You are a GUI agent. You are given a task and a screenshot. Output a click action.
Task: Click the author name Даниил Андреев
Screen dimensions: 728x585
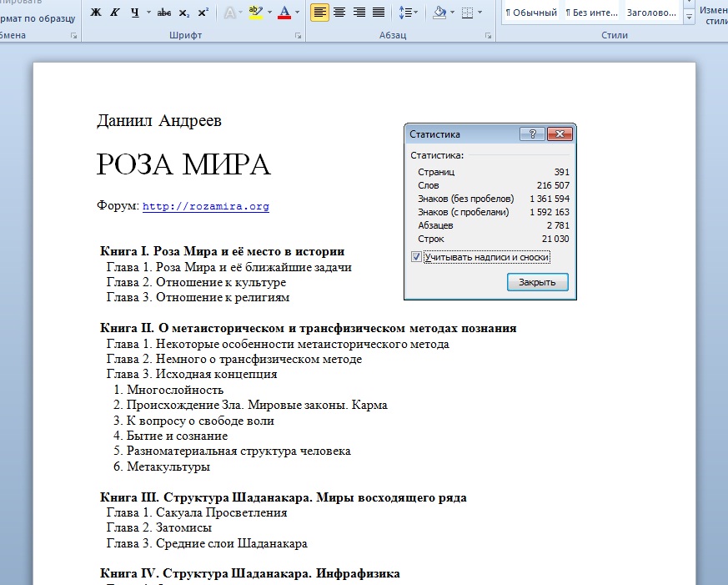pos(159,121)
